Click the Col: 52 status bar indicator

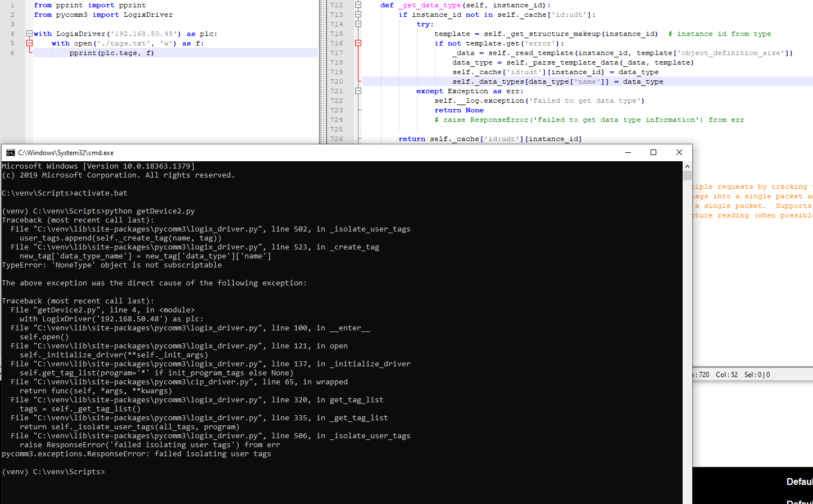[727, 374]
